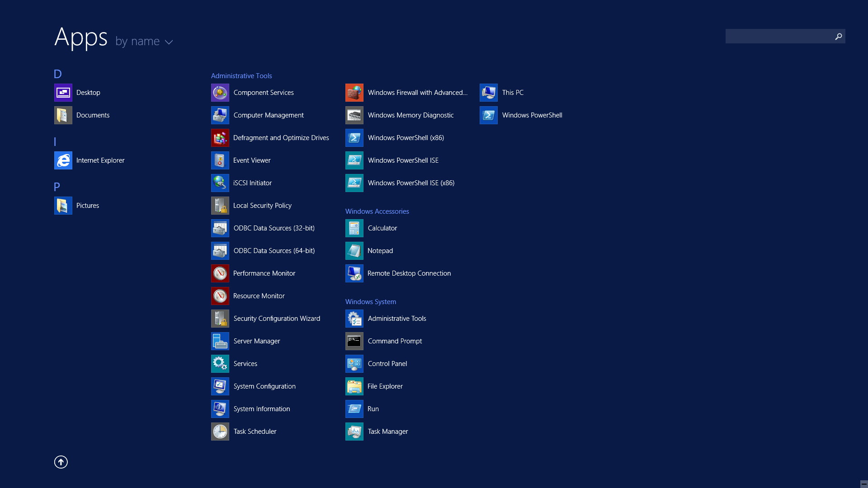868x488 pixels.
Task: Open the Event Viewer icon
Action: pos(220,160)
